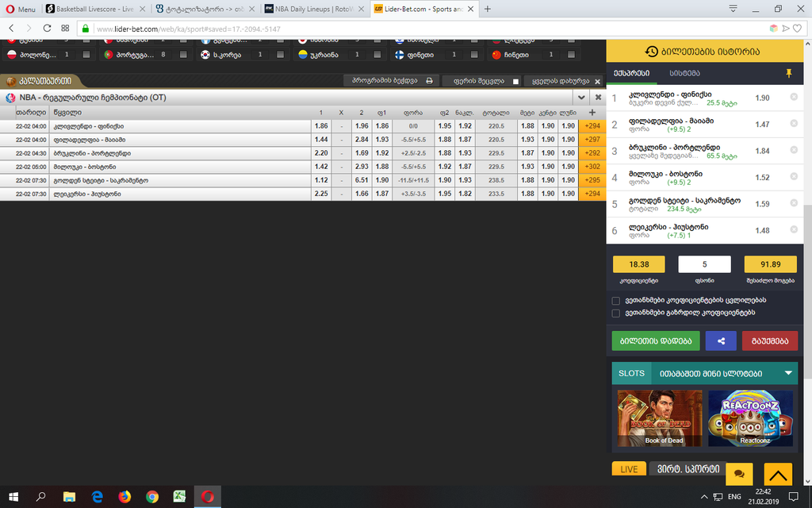The height and width of the screenshot is (508, 812).
Task: Expand +292 more markets for Brooklyn - Portland
Action: [x=592, y=153]
